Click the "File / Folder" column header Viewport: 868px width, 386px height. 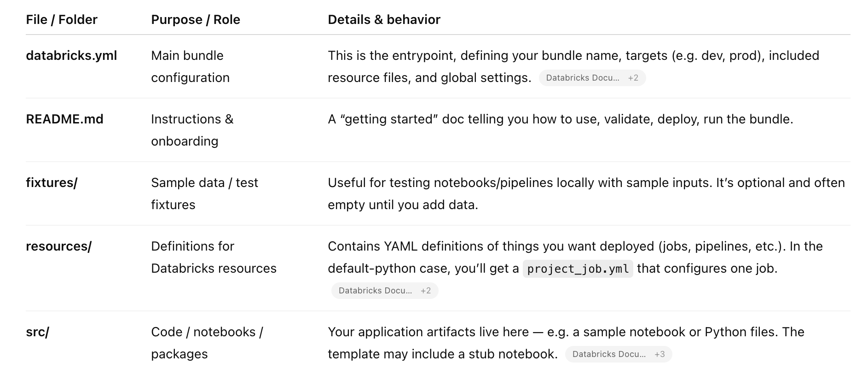click(x=62, y=20)
